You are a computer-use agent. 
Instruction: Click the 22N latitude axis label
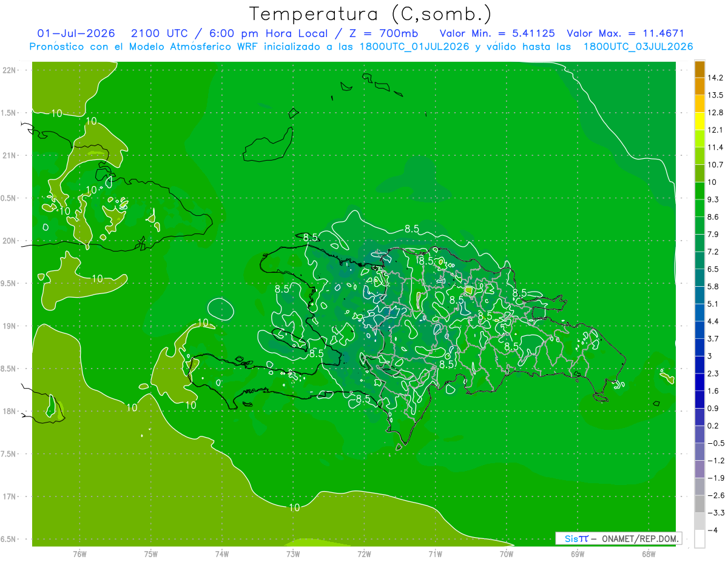click(x=8, y=70)
